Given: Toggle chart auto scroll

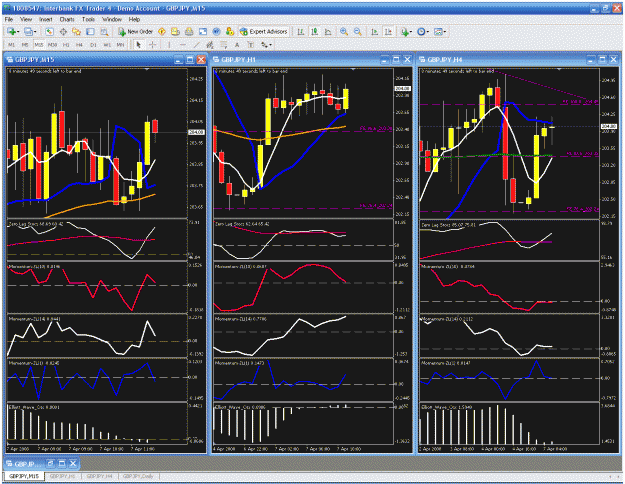Looking at the screenshot, I should [375, 31].
